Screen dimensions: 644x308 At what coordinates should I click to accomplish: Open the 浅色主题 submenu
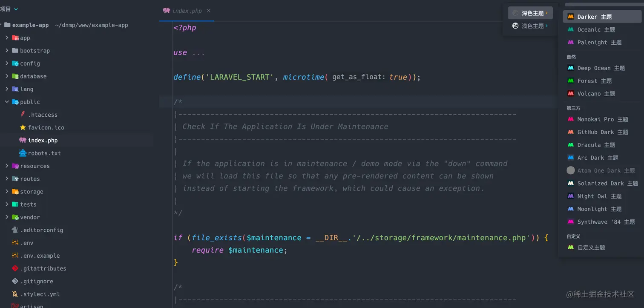pos(530,26)
